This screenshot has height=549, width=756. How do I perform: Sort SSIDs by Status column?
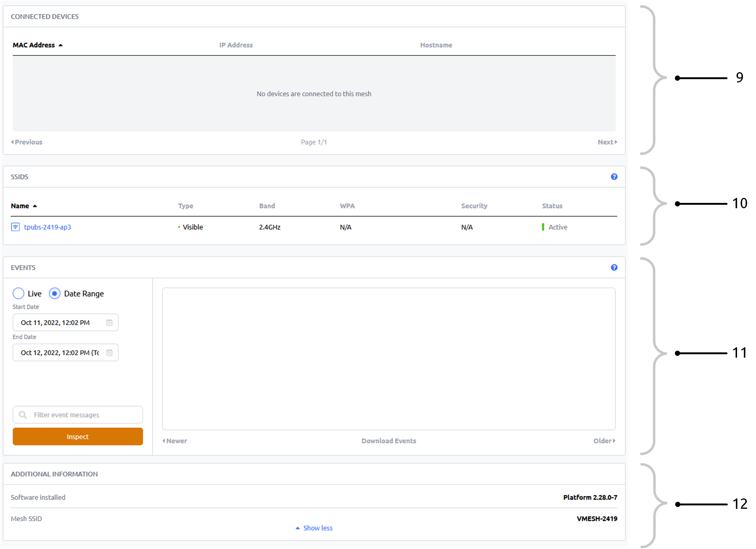coord(552,206)
